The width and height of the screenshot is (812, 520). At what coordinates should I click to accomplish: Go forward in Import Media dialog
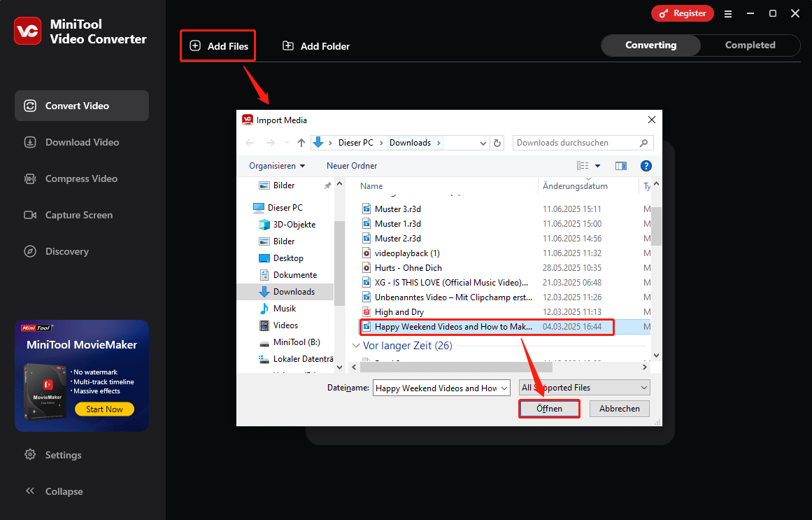(271, 143)
